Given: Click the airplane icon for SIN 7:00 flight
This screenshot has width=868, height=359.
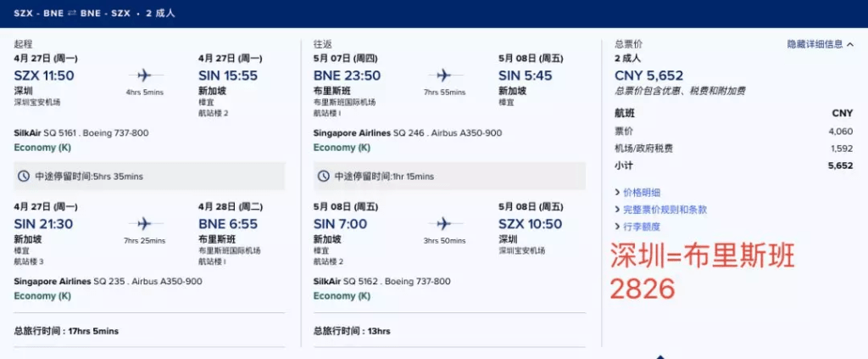Looking at the screenshot, I should [444, 224].
